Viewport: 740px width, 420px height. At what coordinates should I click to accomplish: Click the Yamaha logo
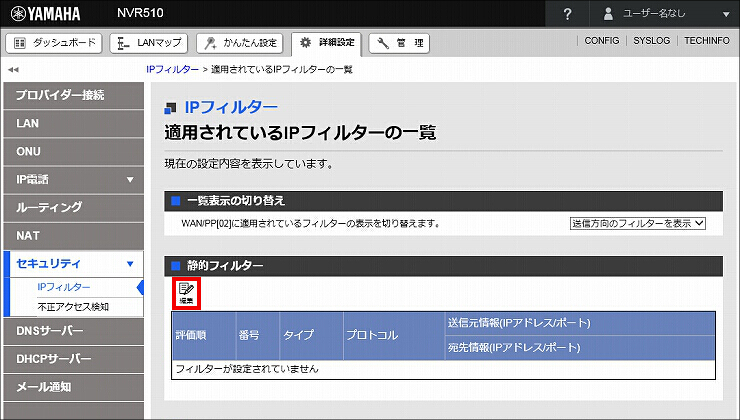point(45,14)
